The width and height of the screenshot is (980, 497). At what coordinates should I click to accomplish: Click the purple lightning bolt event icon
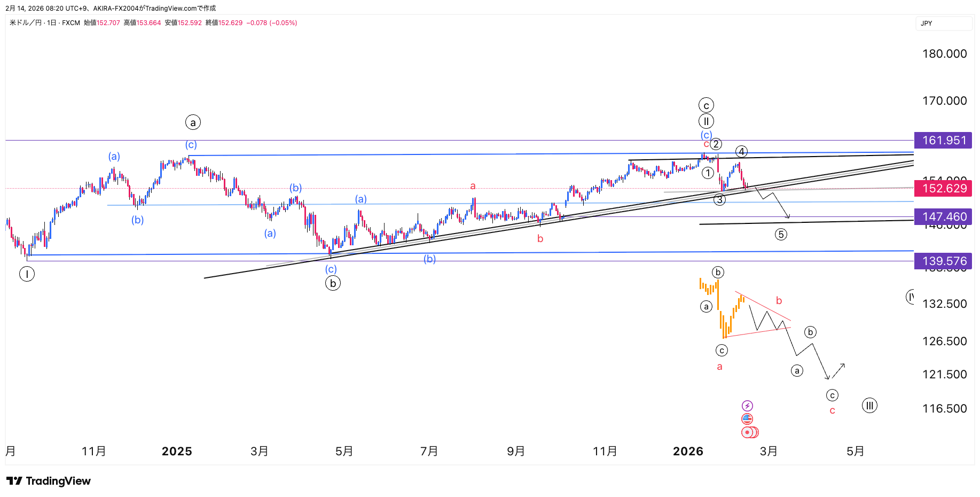click(747, 406)
